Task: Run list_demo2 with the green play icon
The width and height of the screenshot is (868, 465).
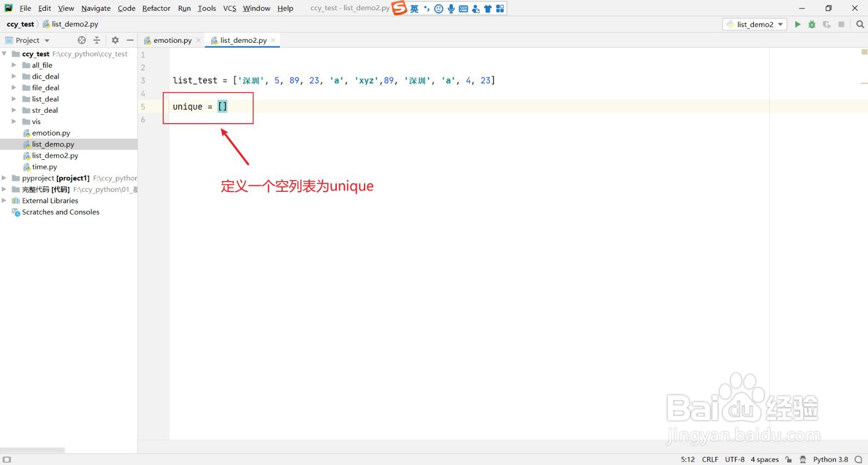Action: pyautogui.click(x=797, y=24)
